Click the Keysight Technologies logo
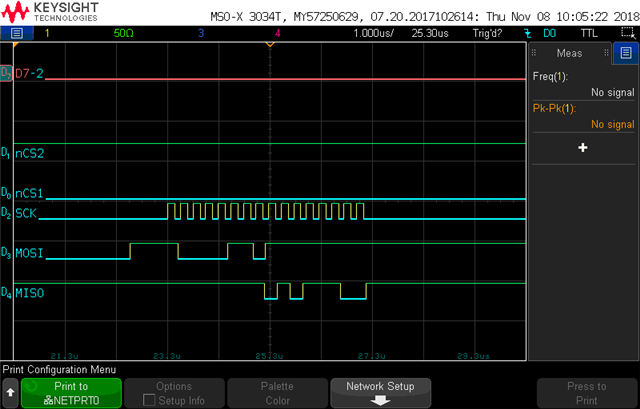This screenshot has width=640, height=409. pos(50,12)
